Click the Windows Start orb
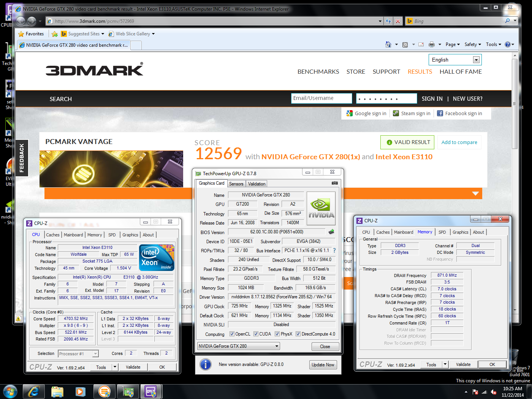The height and width of the screenshot is (399, 532). (x=10, y=391)
